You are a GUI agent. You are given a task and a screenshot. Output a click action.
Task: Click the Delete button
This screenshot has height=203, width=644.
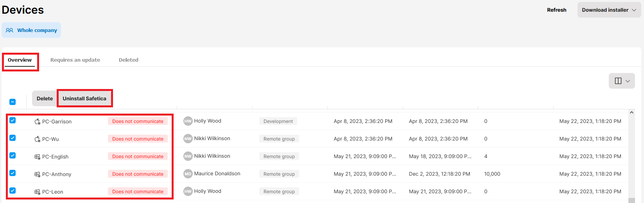pos(45,98)
